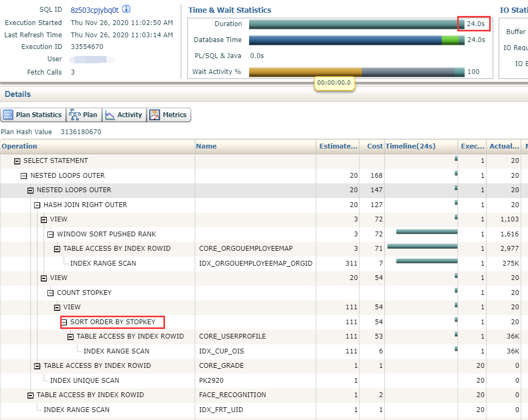Open SQL ID 8z503cpjybq0t link
The height and width of the screenshot is (420, 528).
point(94,10)
